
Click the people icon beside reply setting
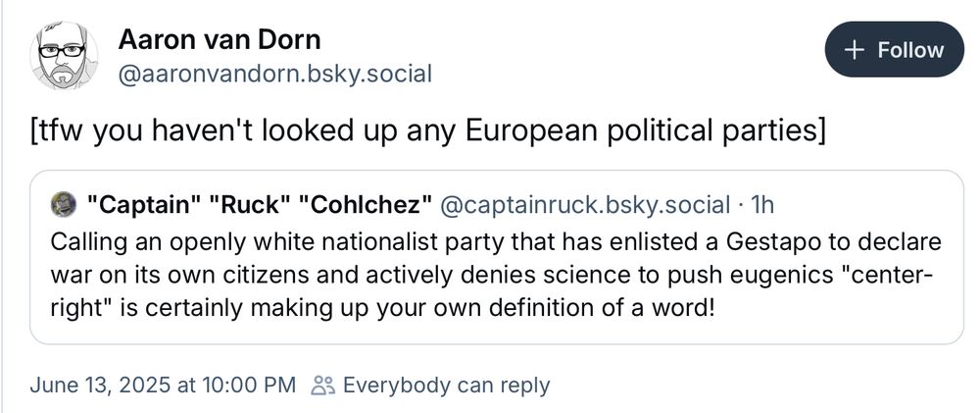pos(322,386)
